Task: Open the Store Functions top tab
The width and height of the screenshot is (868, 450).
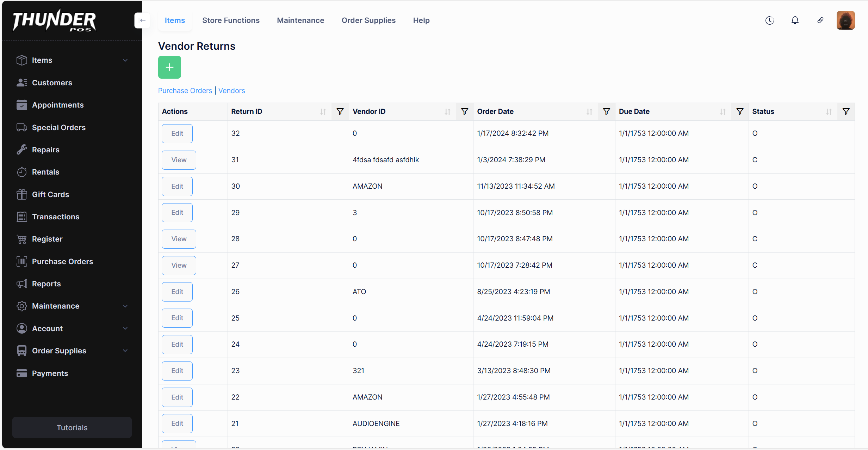Action: [x=231, y=20]
